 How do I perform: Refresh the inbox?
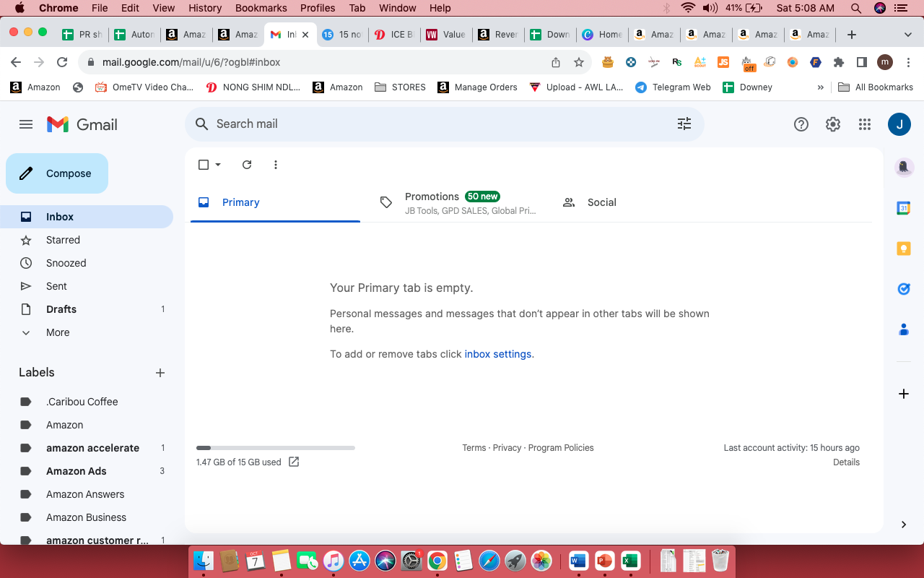point(247,165)
